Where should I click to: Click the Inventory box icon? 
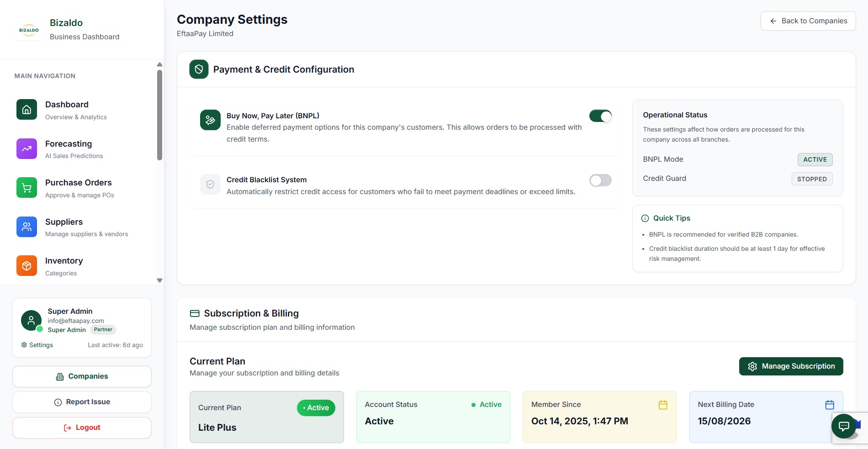pos(26,266)
